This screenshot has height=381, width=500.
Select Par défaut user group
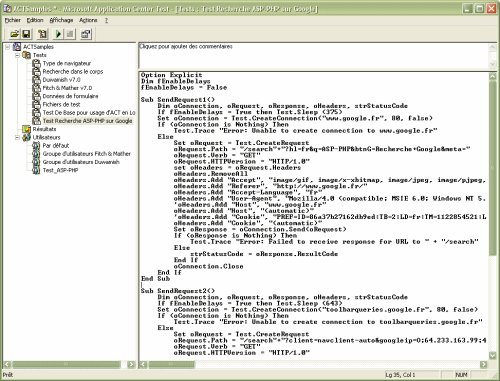click(56, 146)
